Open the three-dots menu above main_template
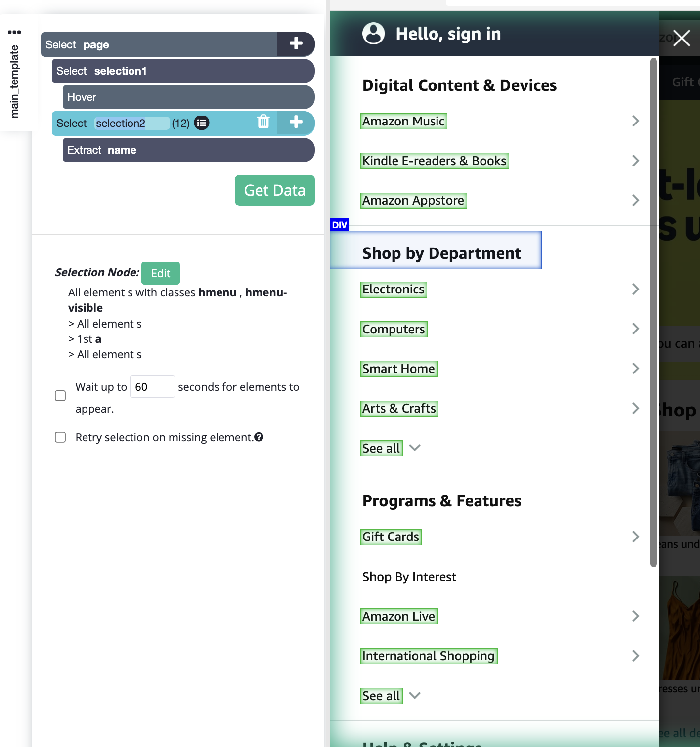Screen dimensions: 700x747 [x=14, y=32]
